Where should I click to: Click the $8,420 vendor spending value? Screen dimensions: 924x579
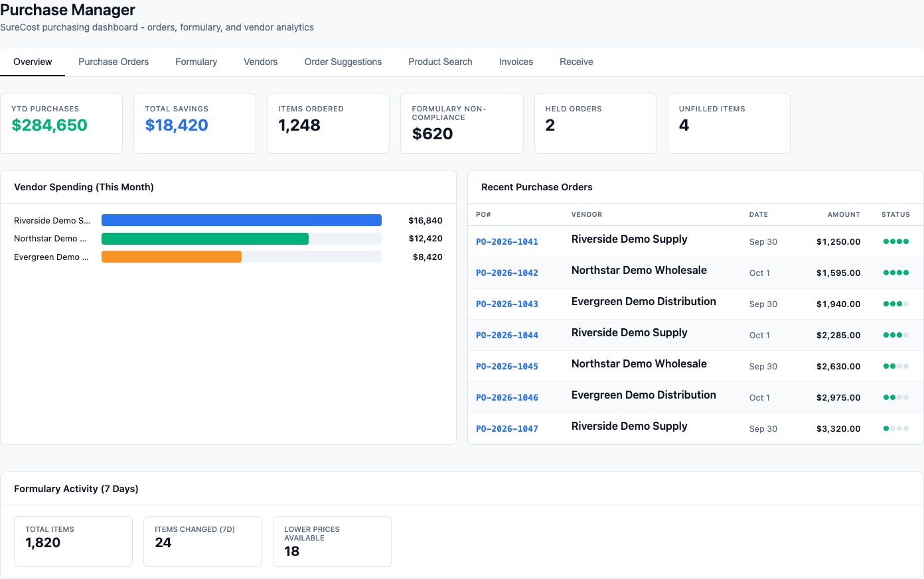[x=427, y=257]
